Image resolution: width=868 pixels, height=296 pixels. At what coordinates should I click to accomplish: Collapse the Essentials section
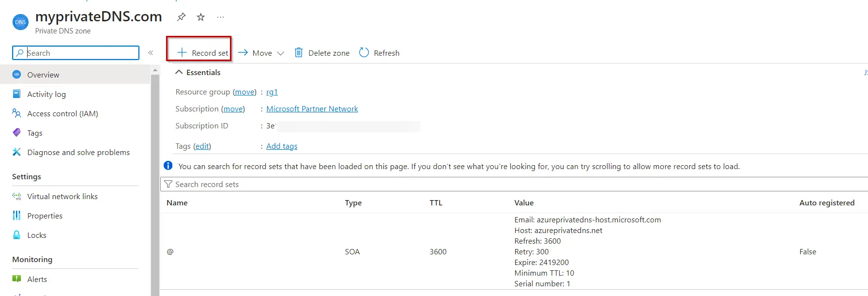coord(179,72)
